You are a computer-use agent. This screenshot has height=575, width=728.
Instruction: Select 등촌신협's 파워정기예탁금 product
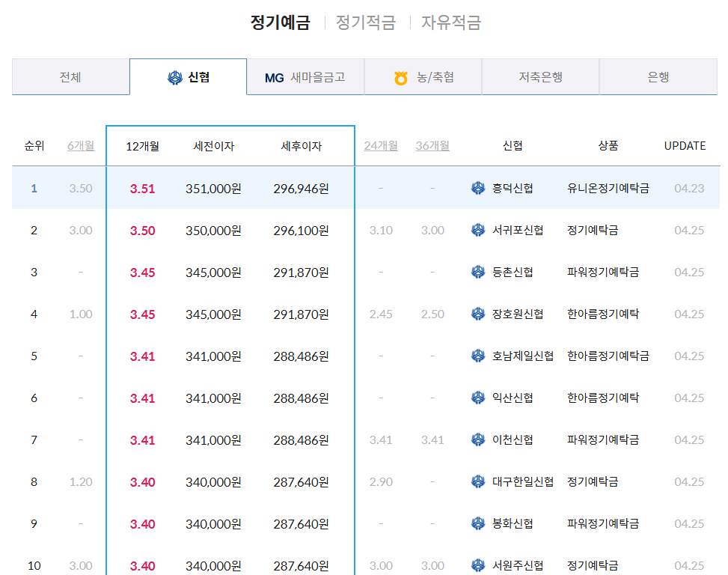pos(602,272)
